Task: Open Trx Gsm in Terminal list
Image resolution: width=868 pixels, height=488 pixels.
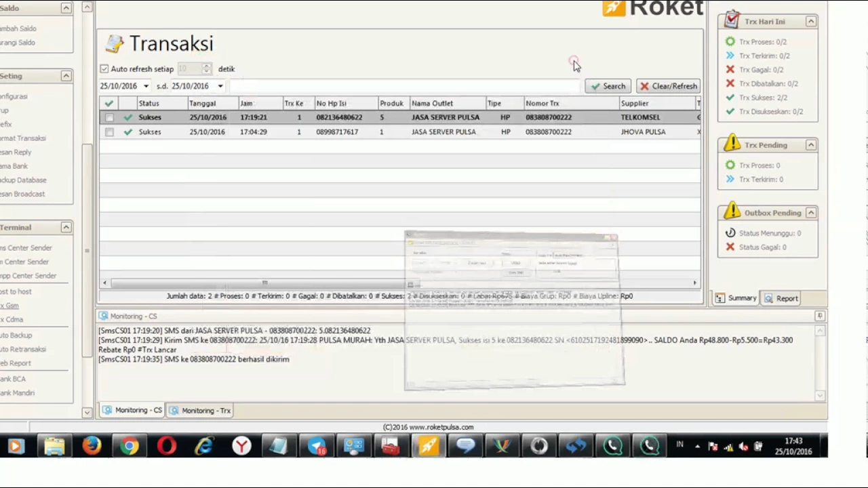Action: pos(10,306)
